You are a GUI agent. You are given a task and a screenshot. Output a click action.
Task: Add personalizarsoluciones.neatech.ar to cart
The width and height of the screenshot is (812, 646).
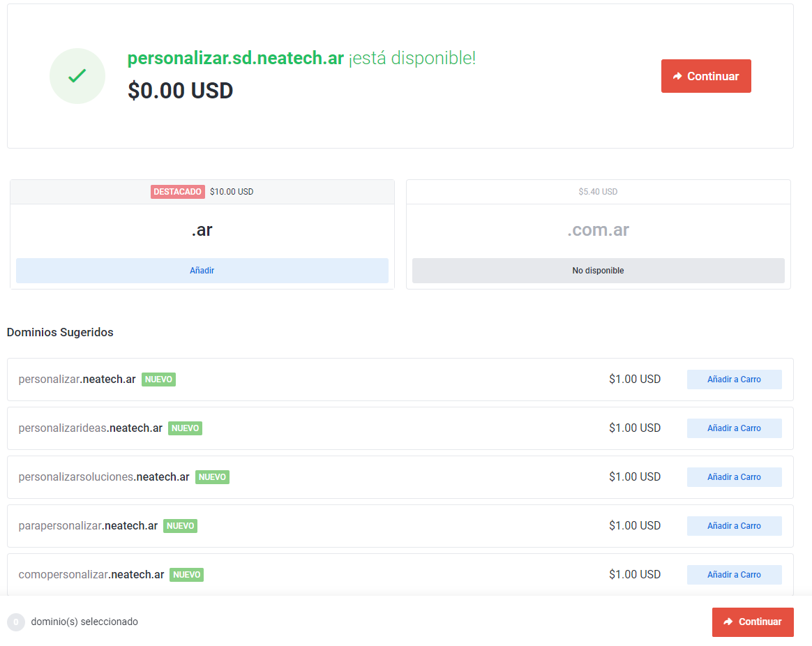734,476
